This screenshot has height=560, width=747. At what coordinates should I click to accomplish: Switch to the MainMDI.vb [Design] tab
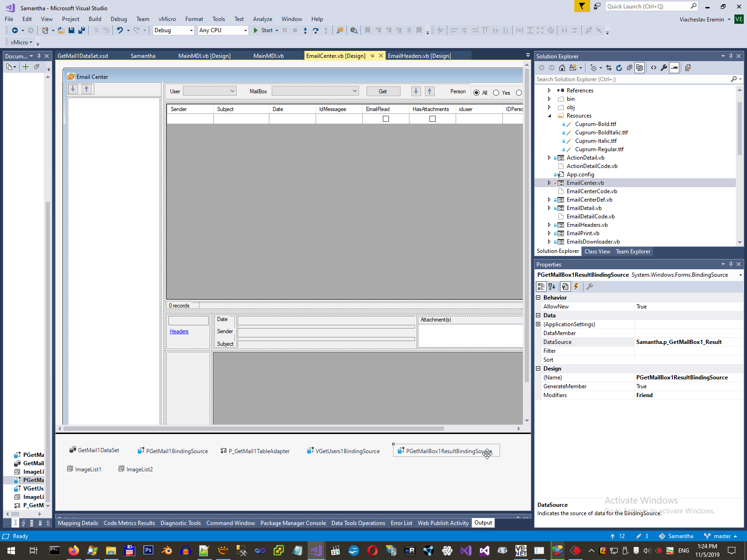[204, 56]
